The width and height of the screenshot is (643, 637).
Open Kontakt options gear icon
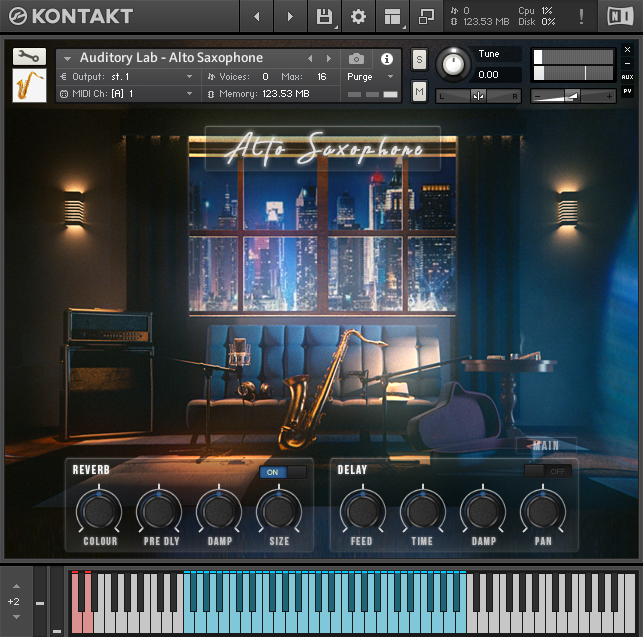tap(358, 17)
